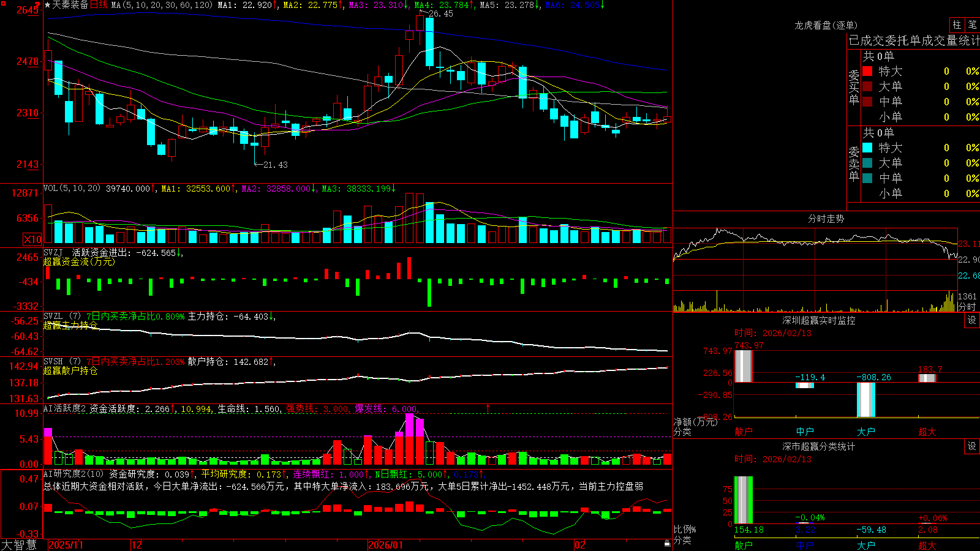
Task: Click the VOL(5,10,20) indicator label
Action: coord(72,188)
